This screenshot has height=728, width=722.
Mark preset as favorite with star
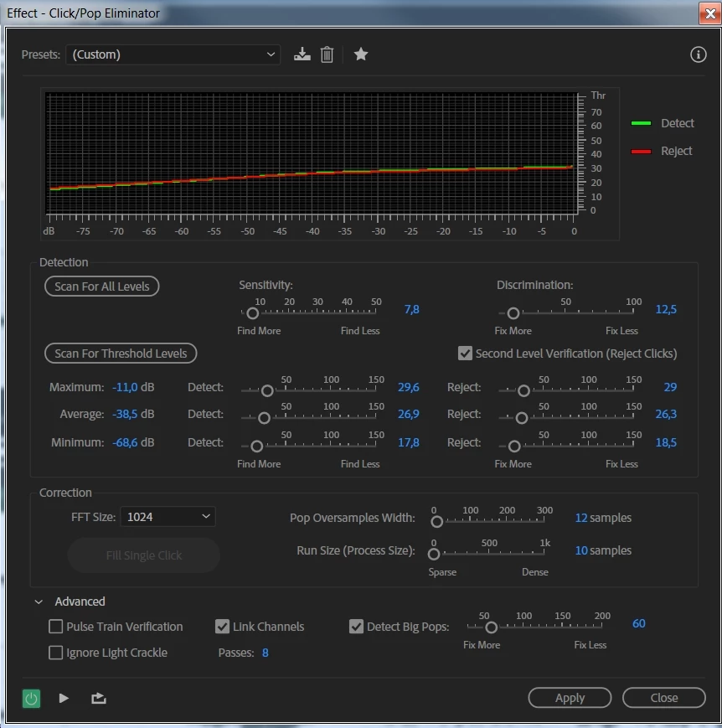[x=361, y=54]
